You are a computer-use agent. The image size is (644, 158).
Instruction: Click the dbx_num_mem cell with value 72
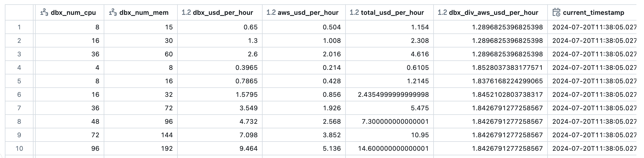pos(141,108)
